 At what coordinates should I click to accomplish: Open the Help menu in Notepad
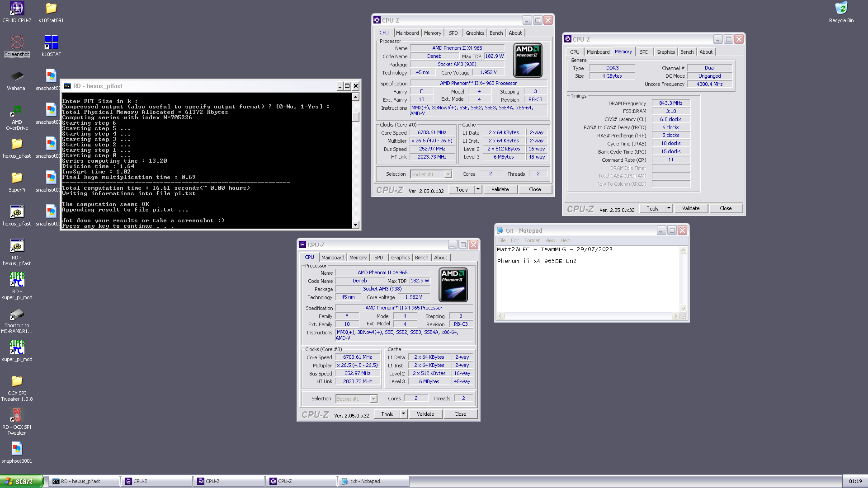pyautogui.click(x=565, y=240)
